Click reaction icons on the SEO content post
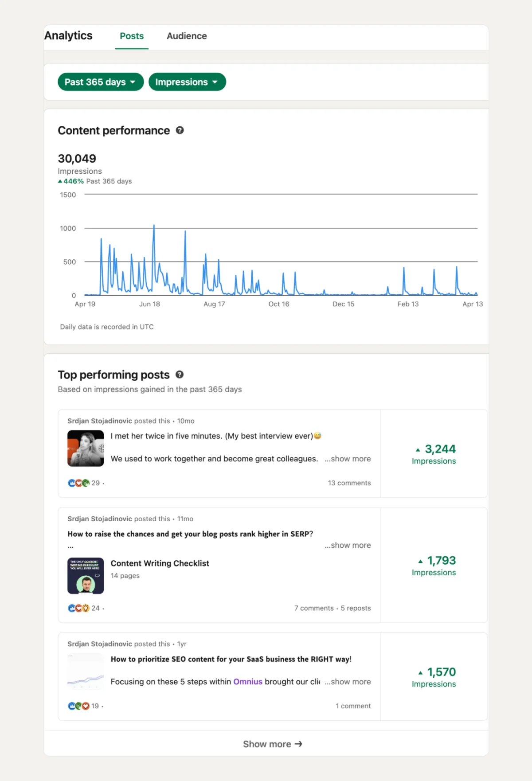 coord(78,706)
